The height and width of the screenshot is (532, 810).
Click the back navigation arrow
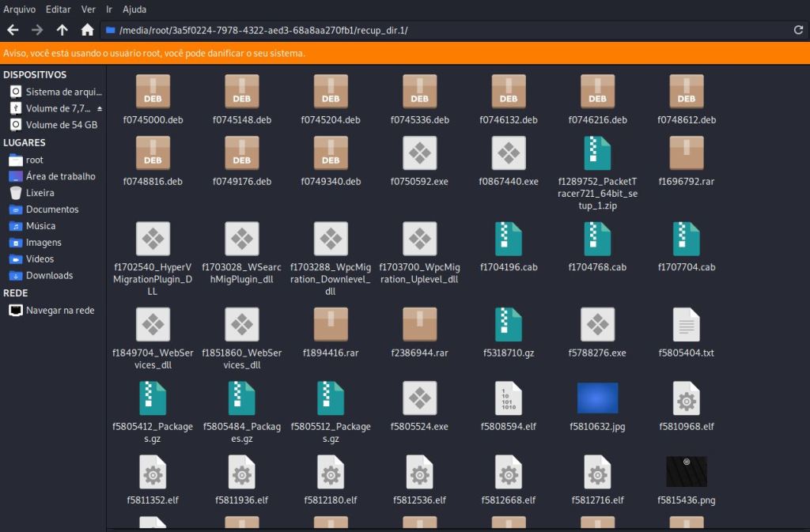tap(12, 30)
